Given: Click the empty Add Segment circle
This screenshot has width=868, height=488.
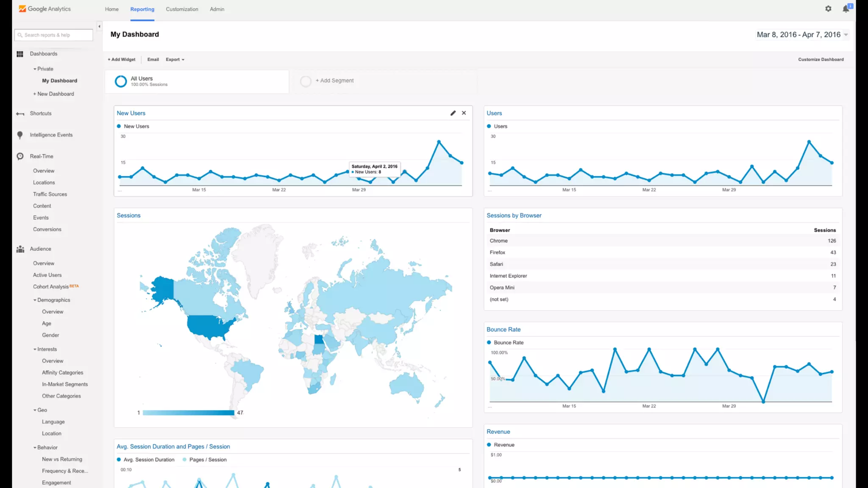Looking at the screenshot, I should (306, 81).
